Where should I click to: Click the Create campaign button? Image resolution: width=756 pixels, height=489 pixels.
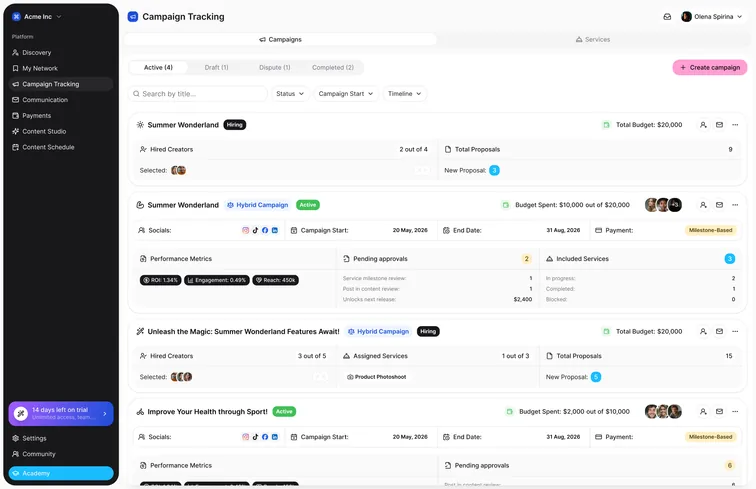click(710, 68)
